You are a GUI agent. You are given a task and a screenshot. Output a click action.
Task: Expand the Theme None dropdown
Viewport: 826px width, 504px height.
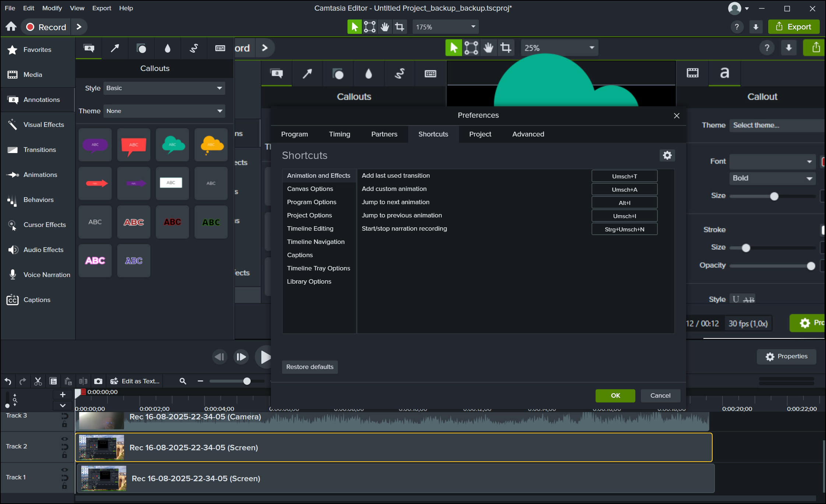(x=164, y=111)
